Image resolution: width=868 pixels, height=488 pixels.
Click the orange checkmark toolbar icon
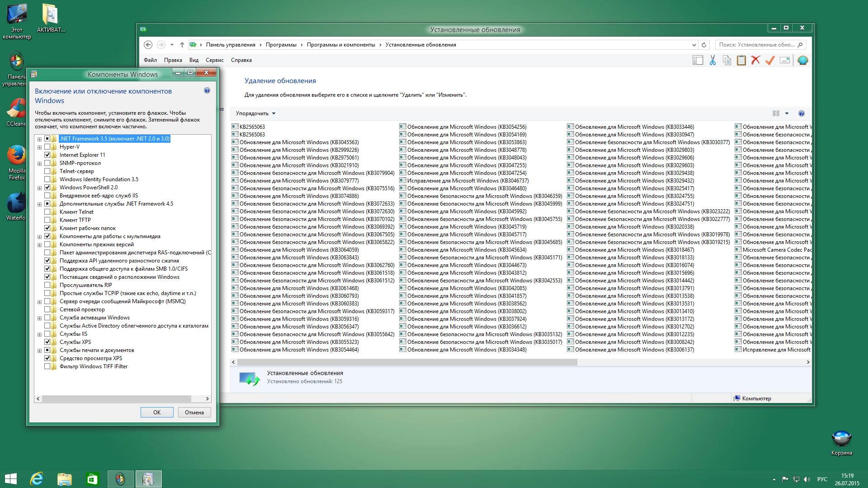coord(770,60)
